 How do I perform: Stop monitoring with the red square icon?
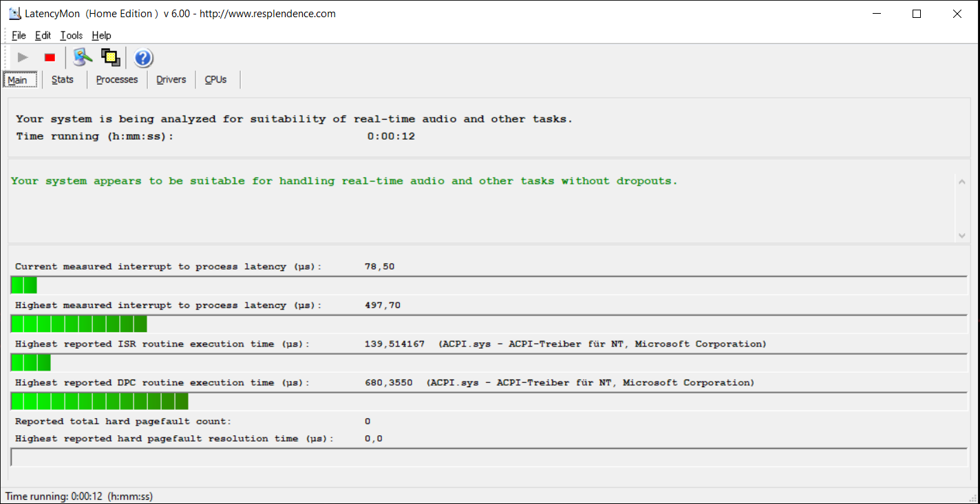point(50,58)
